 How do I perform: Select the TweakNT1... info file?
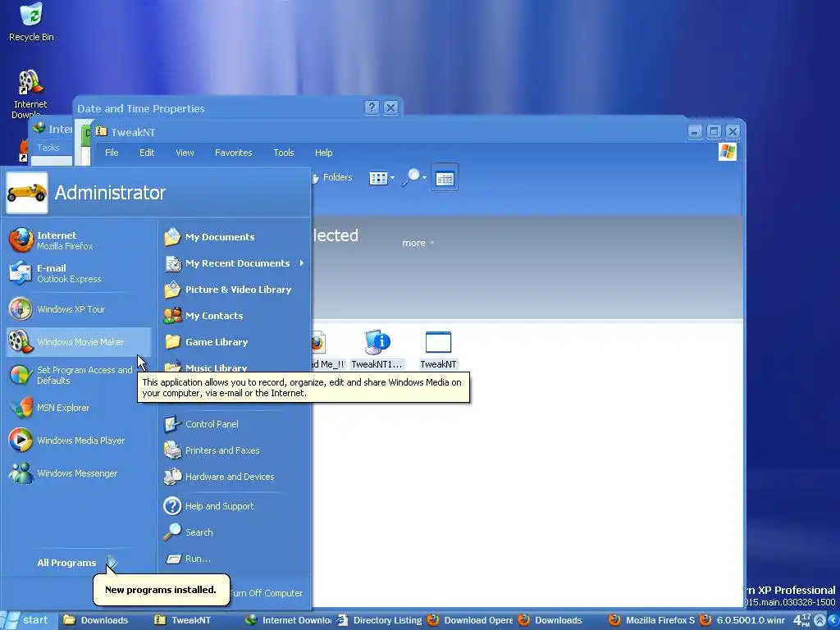377,349
